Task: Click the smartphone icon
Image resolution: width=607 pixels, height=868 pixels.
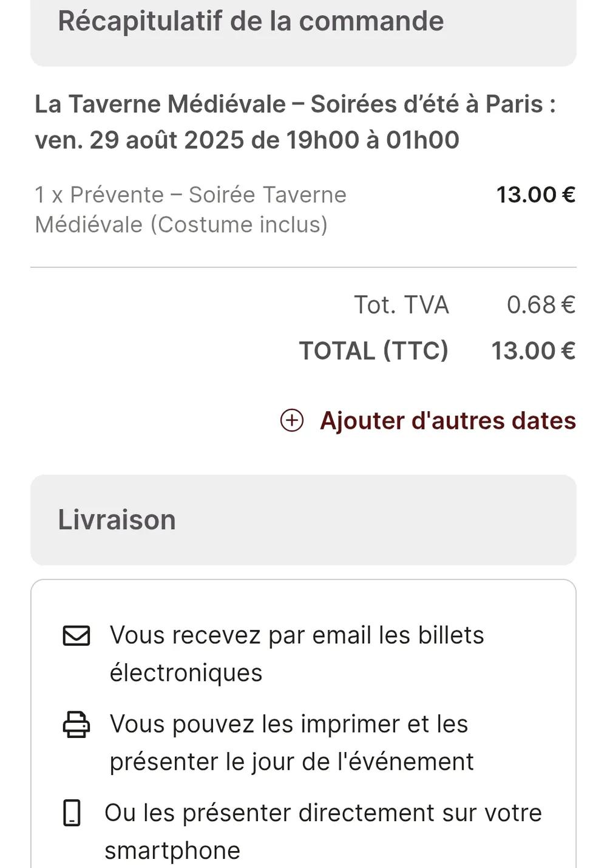Action: click(72, 813)
